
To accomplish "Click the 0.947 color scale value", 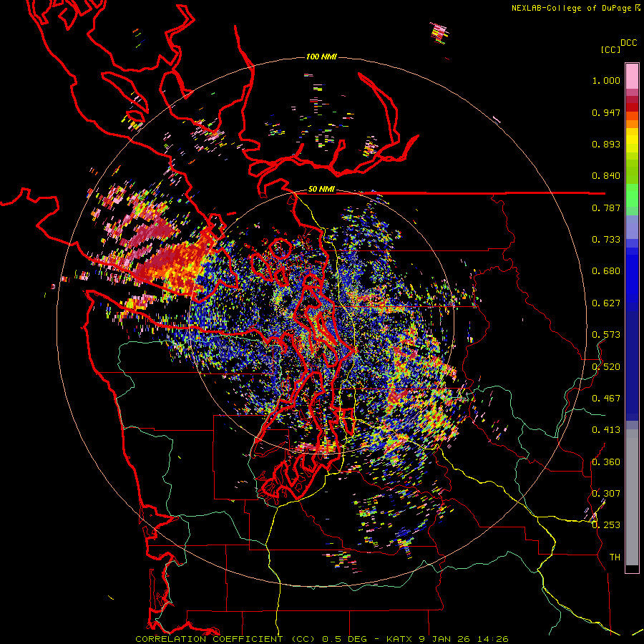I will tap(606, 112).
